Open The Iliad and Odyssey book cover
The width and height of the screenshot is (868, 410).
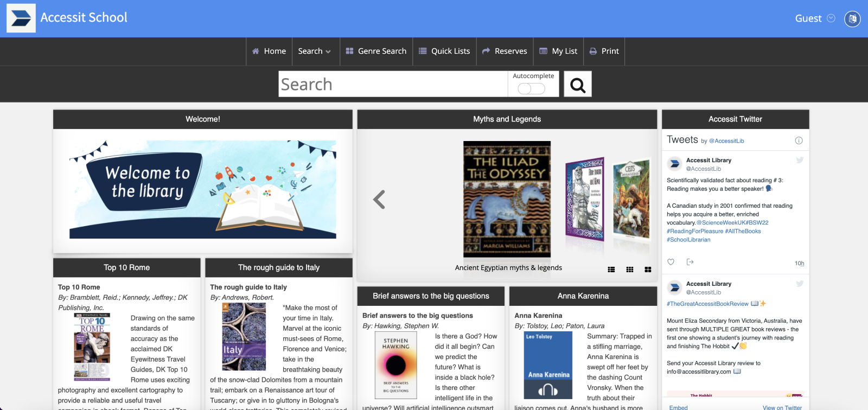[x=507, y=199]
